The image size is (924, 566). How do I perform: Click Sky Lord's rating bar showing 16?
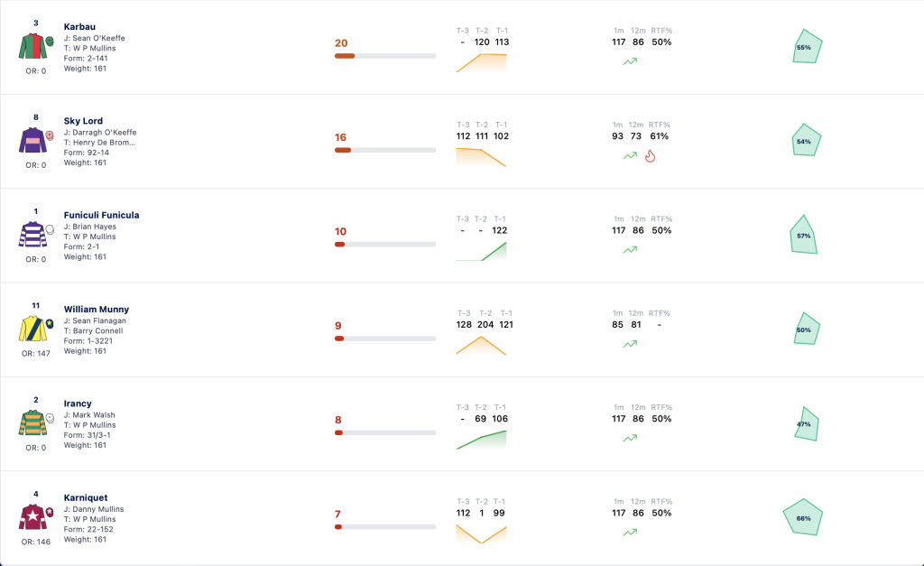[x=385, y=151]
